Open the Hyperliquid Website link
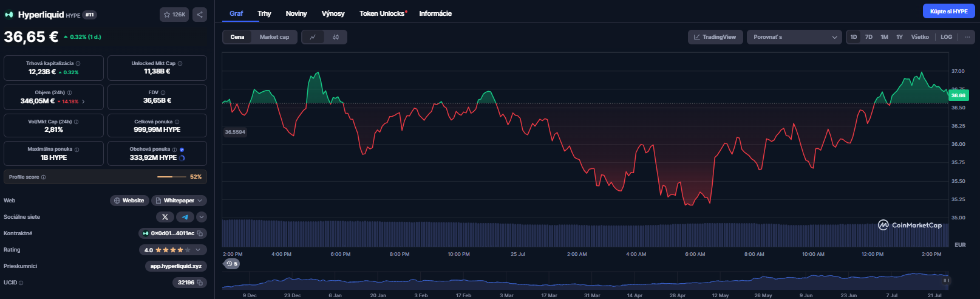 coord(129,201)
